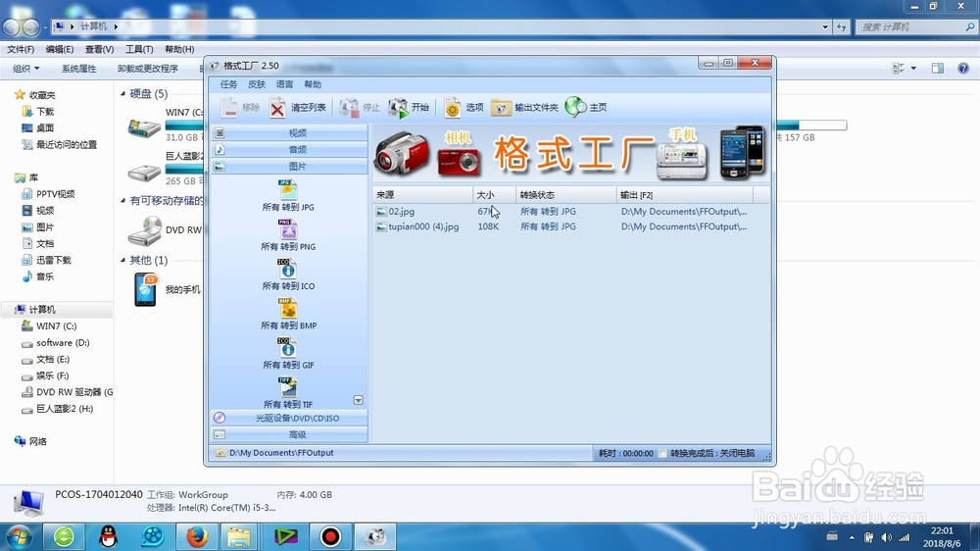
Task: Select All to PNG icon
Action: click(287, 228)
